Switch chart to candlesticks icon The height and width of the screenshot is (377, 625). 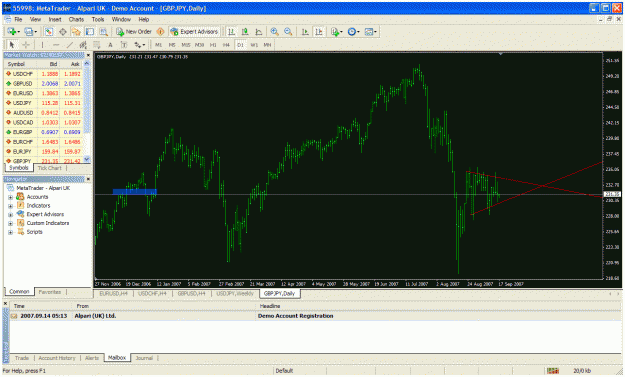(245, 31)
